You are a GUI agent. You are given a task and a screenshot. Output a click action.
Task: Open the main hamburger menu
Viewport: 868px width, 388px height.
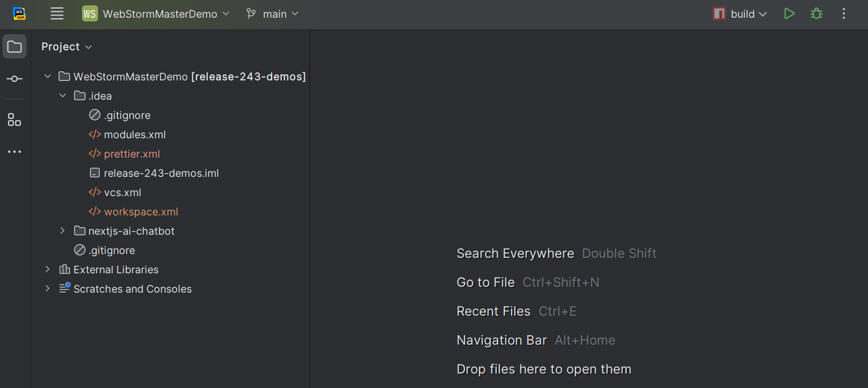pos(57,14)
